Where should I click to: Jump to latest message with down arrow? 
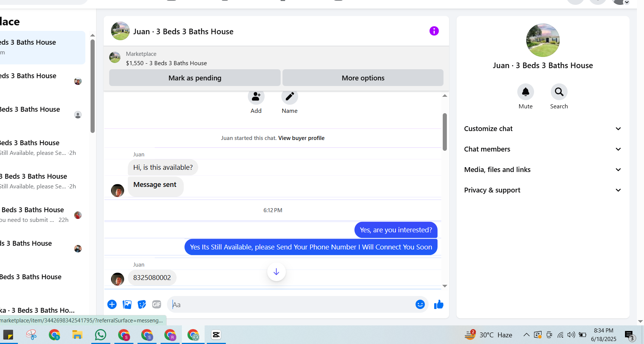tap(276, 272)
